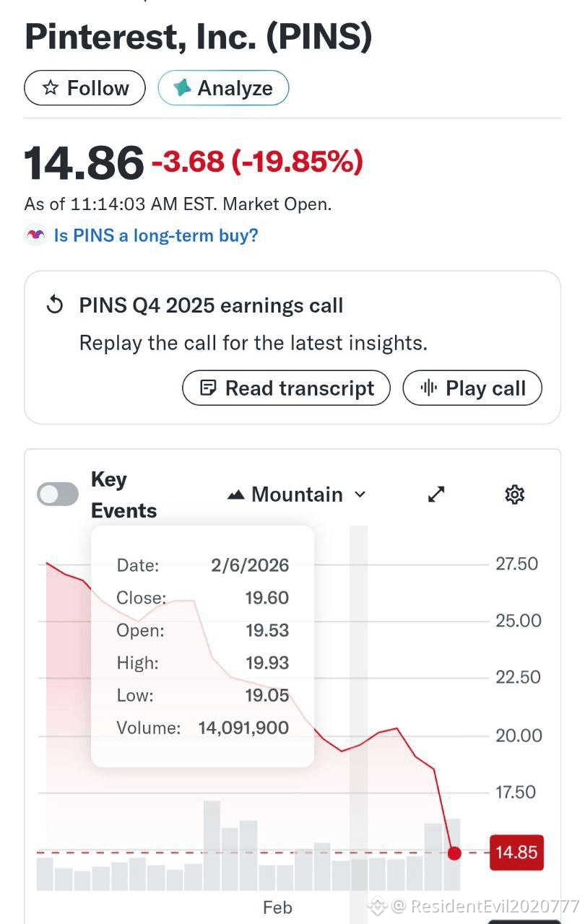Click the audio waveform icon in Play call
The height and width of the screenshot is (924, 585).
429,388
